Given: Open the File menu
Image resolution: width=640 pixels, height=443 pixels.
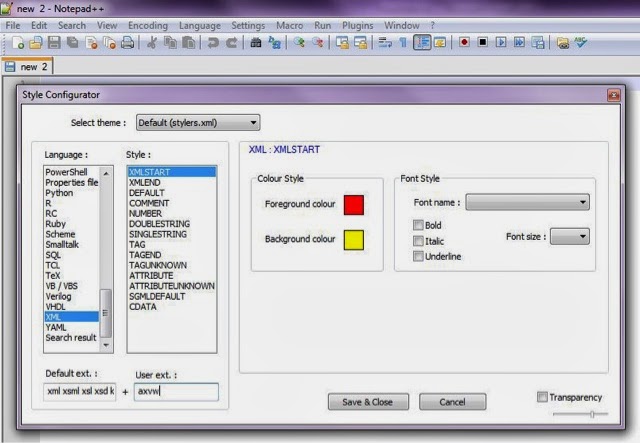Looking at the screenshot, I should coord(13,25).
